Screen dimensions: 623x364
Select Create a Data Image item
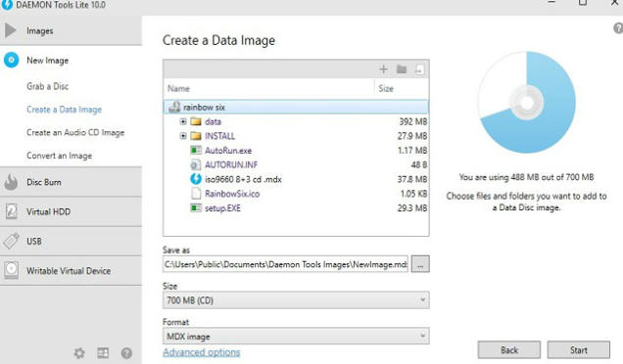click(64, 110)
